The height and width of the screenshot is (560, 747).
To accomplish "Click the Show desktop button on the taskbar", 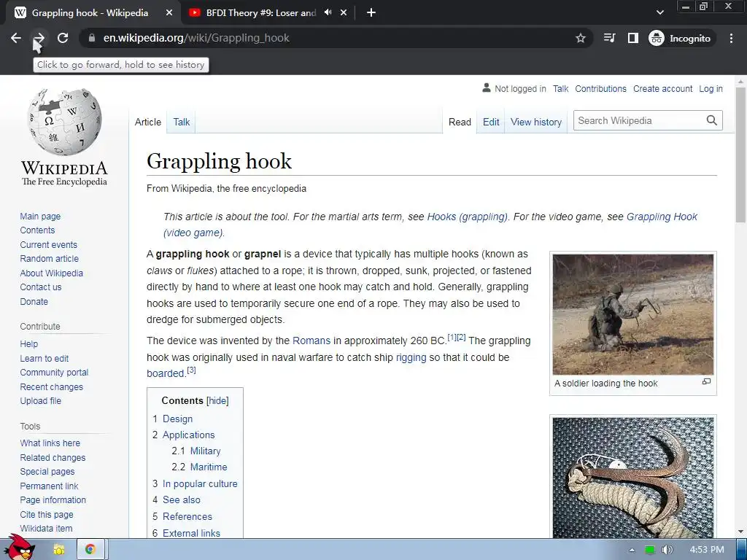I will 741,549.
